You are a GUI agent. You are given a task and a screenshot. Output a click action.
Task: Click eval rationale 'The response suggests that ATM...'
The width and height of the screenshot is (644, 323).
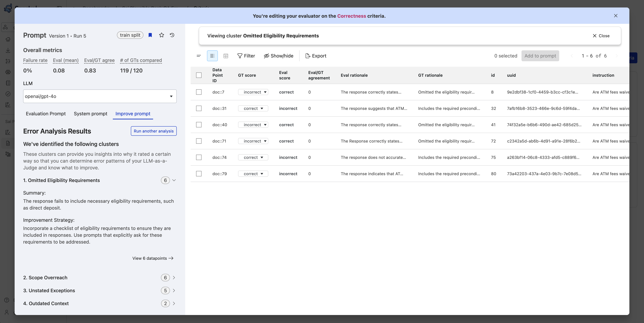click(374, 108)
